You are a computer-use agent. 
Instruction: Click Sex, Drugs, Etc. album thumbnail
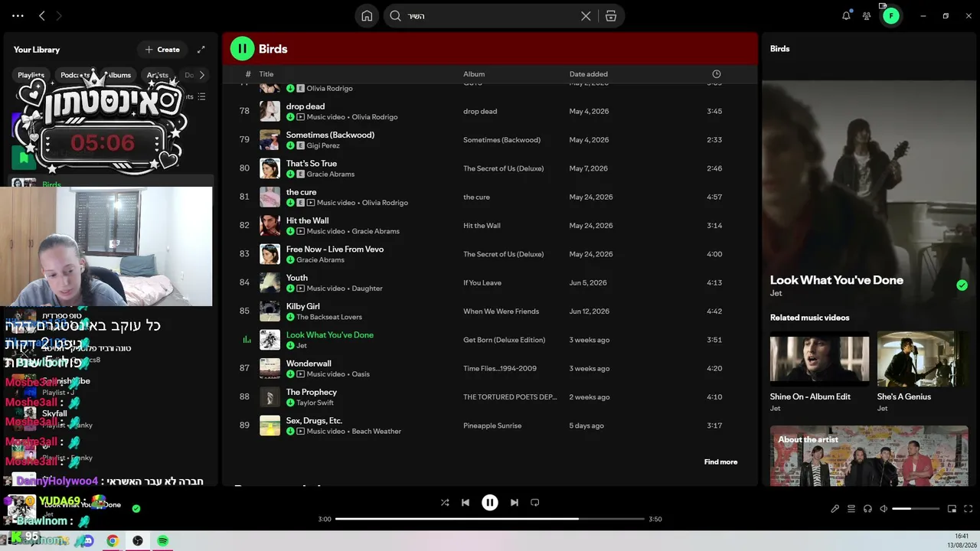[x=269, y=425]
